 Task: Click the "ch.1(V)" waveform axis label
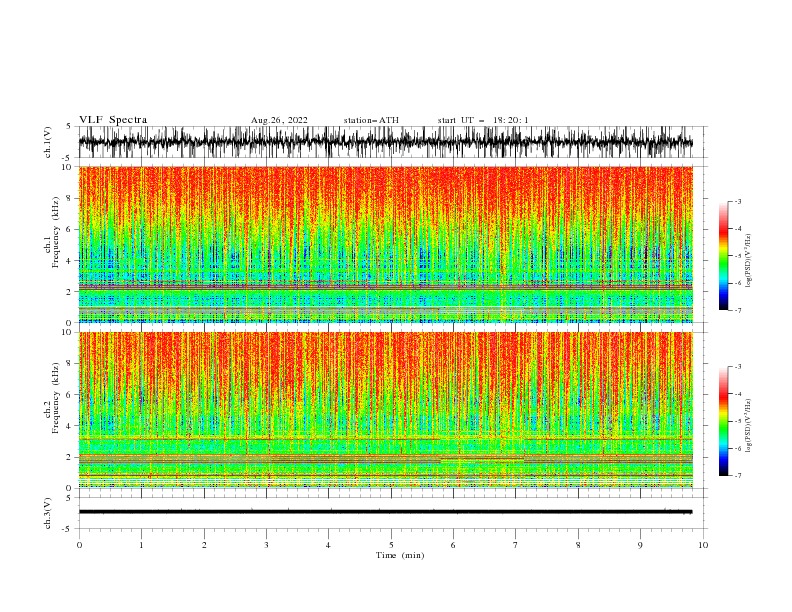[48, 142]
